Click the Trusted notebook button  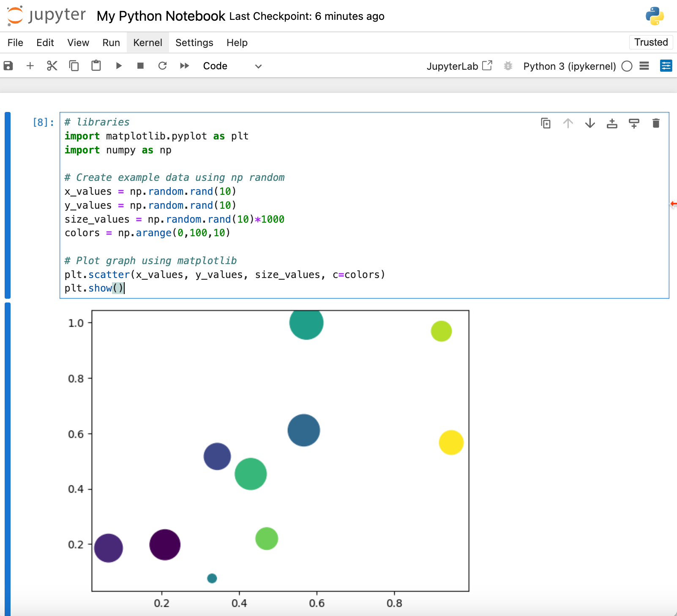pyautogui.click(x=651, y=42)
